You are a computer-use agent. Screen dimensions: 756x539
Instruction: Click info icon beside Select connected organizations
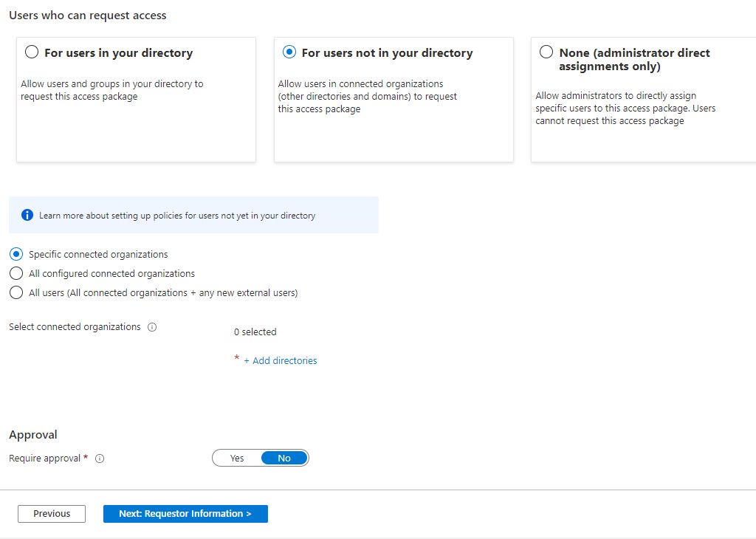(152, 327)
